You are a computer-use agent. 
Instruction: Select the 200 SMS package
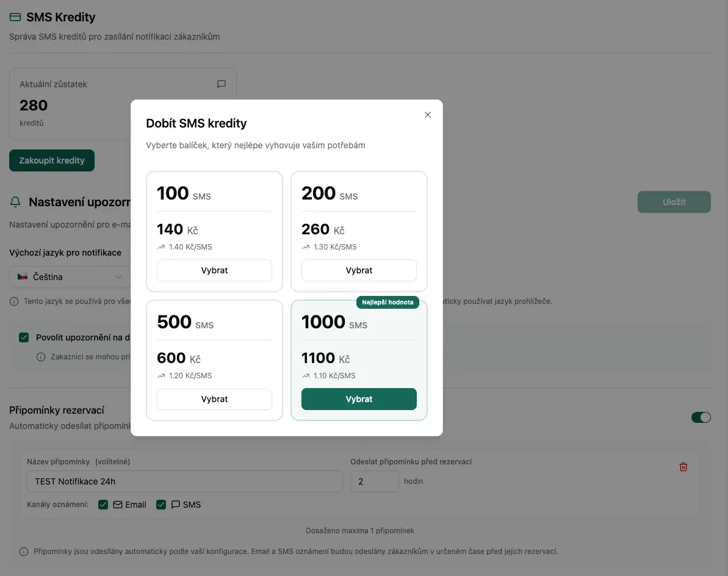[359, 270]
